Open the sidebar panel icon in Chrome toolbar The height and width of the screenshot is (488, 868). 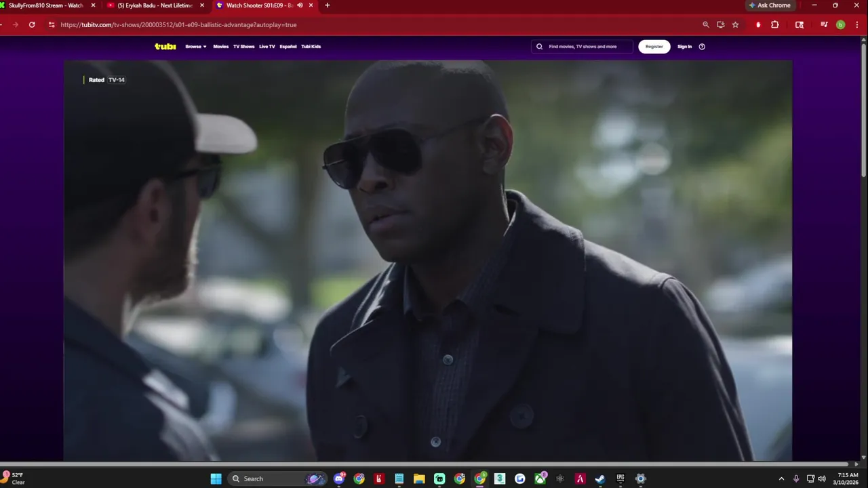[x=800, y=24]
